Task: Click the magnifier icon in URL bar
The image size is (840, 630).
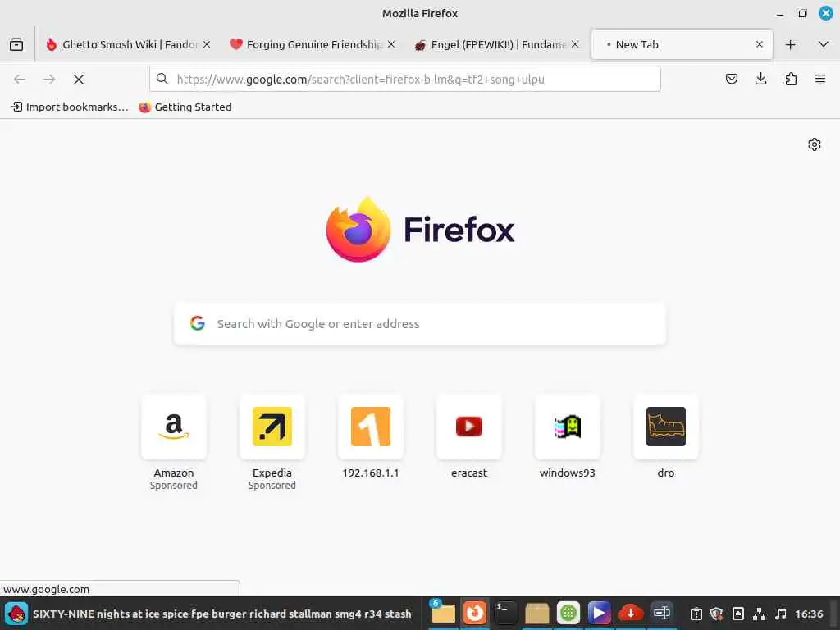Action: tap(162, 80)
